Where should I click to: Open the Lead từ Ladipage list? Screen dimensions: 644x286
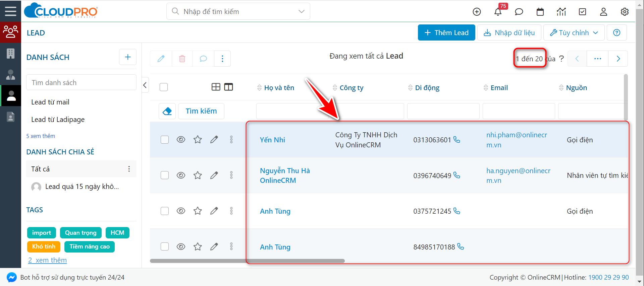tap(58, 120)
